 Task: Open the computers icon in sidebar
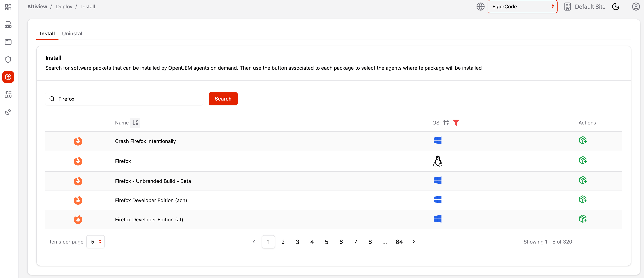(8, 25)
